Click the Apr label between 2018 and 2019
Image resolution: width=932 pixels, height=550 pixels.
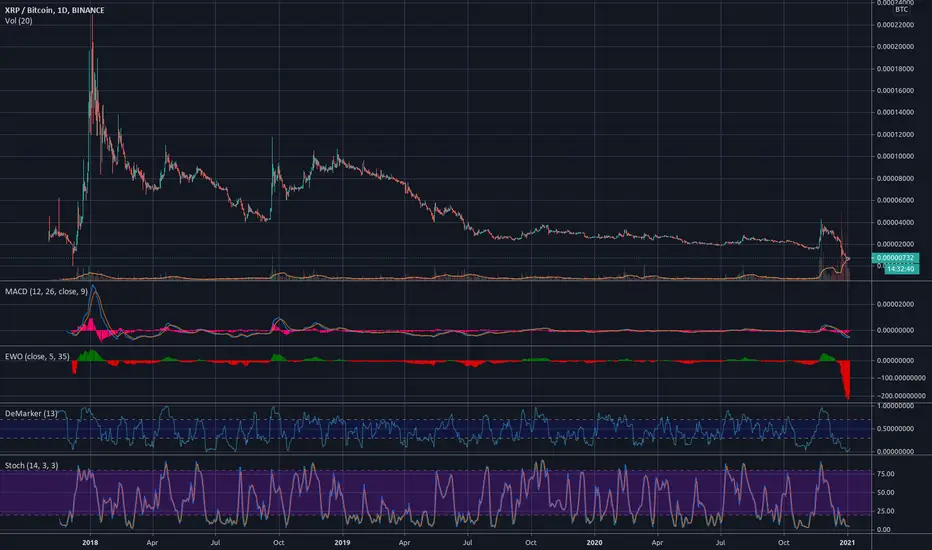pyautogui.click(x=152, y=542)
